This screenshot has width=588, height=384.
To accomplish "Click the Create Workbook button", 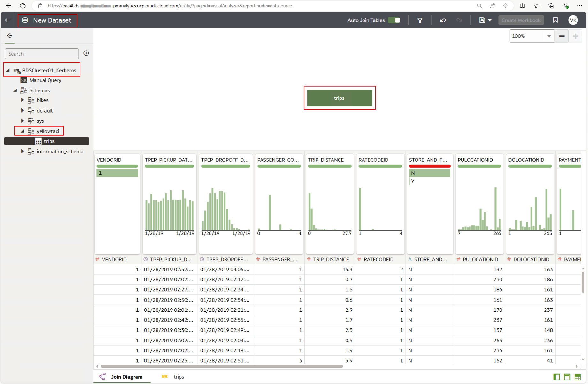I will tap(521, 20).
